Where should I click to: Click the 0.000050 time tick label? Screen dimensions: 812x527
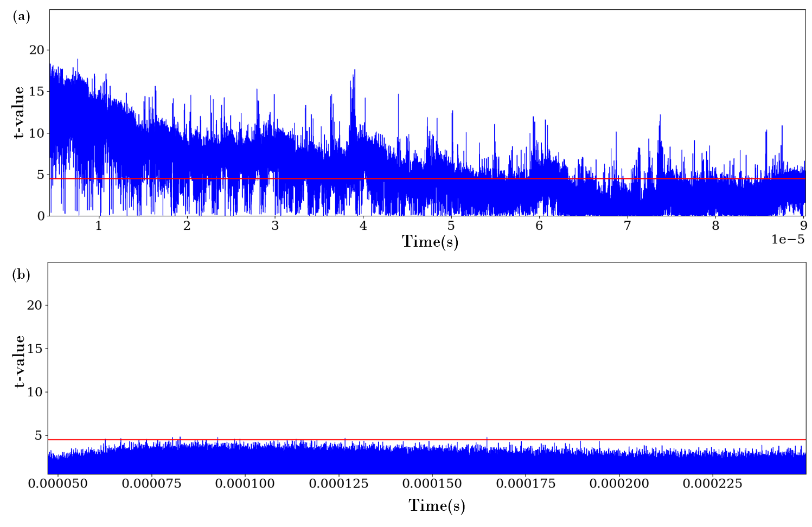[58, 483]
